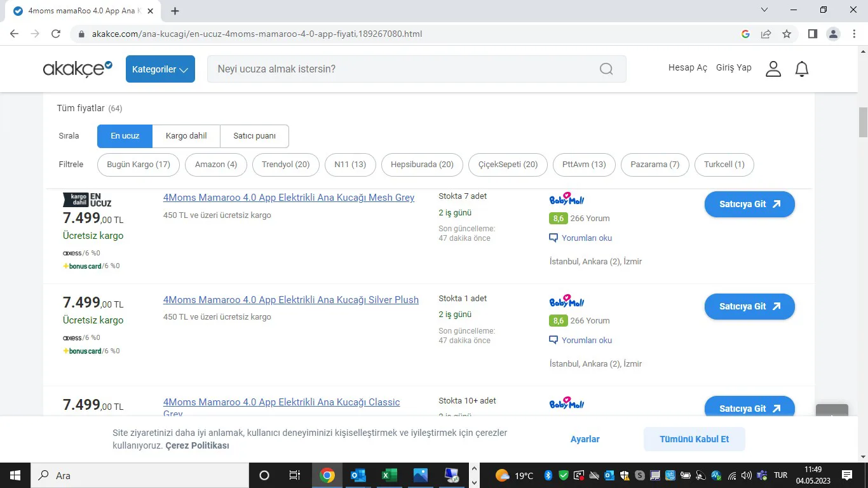868x488 pixels.
Task: Sort by 'Kargo dahil'
Action: tap(186, 136)
